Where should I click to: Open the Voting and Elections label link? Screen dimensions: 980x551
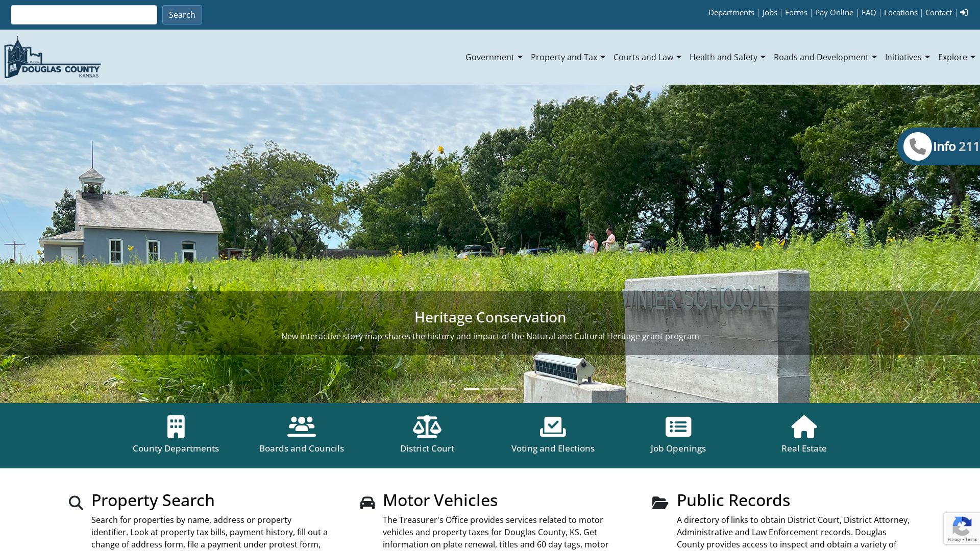[553, 448]
